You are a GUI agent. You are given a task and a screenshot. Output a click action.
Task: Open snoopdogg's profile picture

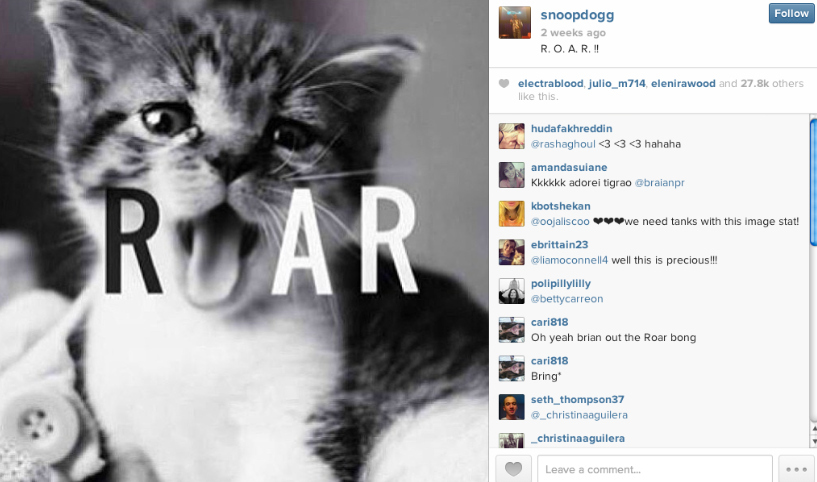click(x=515, y=22)
